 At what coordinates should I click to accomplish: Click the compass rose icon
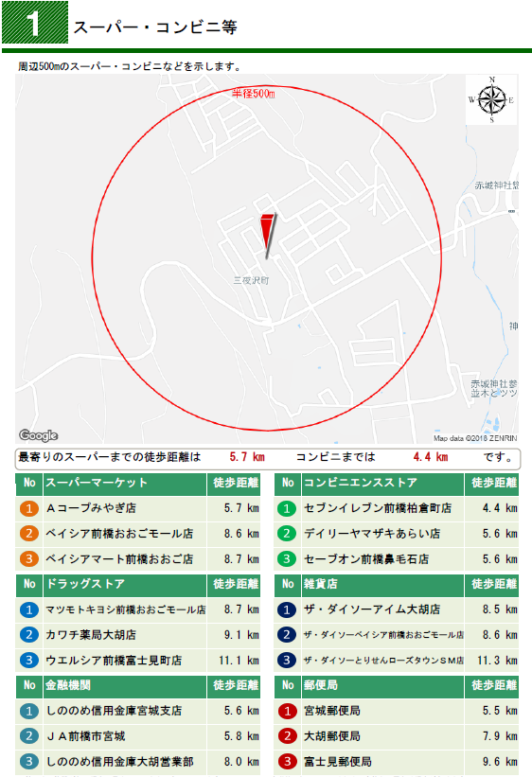[x=491, y=99]
